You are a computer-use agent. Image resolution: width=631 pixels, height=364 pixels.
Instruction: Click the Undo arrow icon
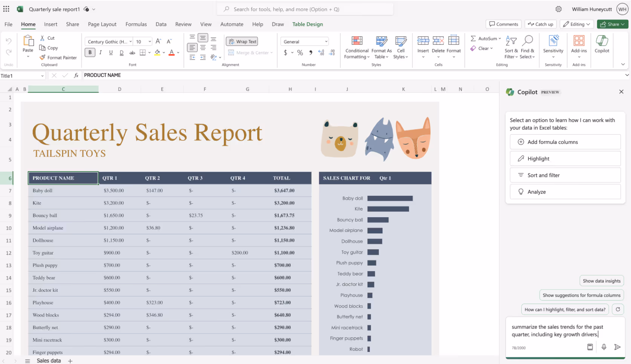(9, 41)
